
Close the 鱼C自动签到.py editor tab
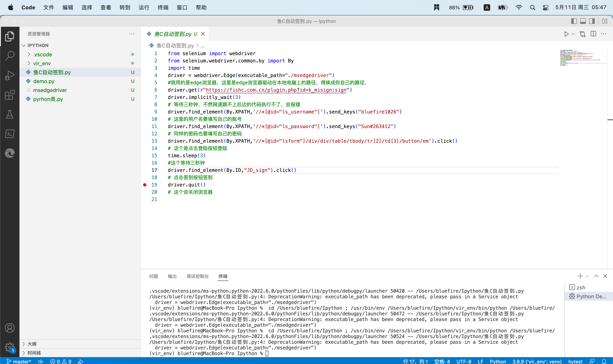pyautogui.click(x=203, y=34)
